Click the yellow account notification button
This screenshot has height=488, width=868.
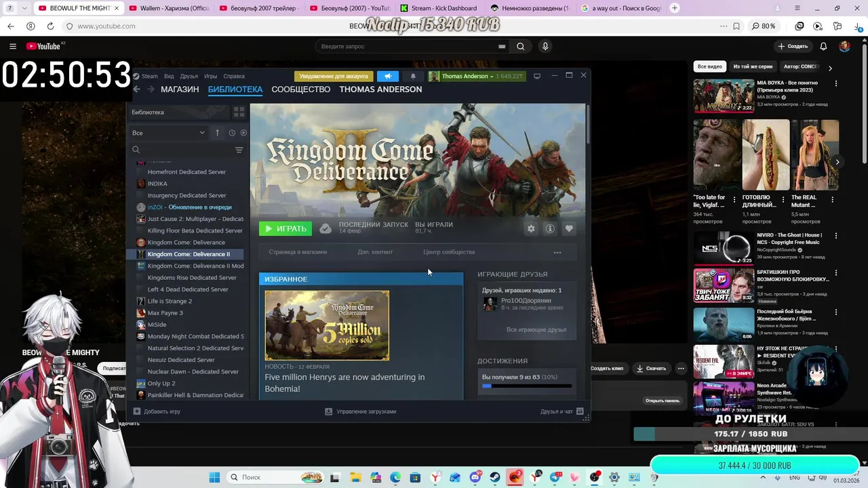pos(334,76)
